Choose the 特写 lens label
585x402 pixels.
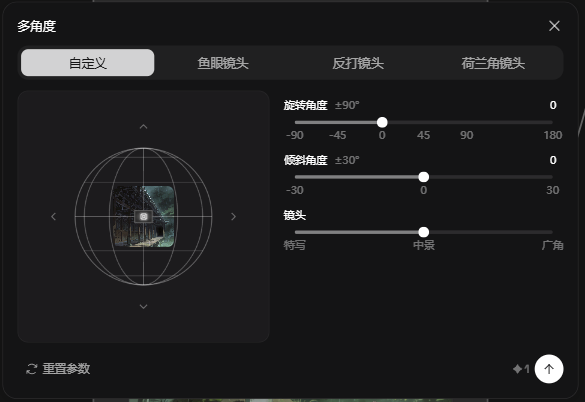pyautogui.click(x=294, y=245)
